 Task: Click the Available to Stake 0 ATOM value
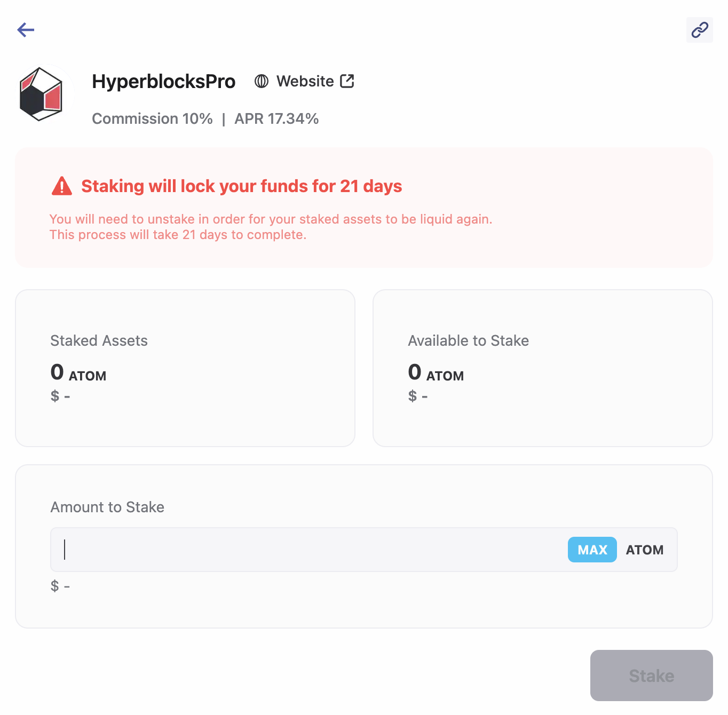click(436, 373)
